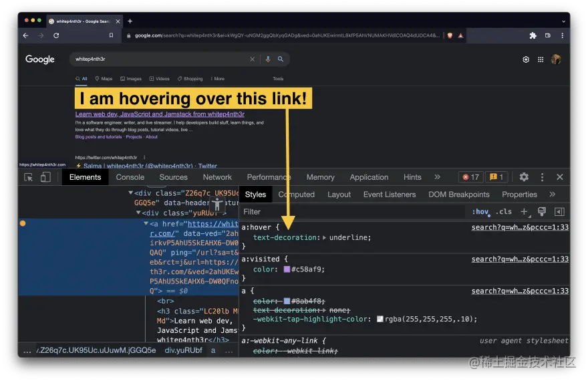Toggle DevTools device toolbar icon
588x381 pixels.
[x=45, y=177]
